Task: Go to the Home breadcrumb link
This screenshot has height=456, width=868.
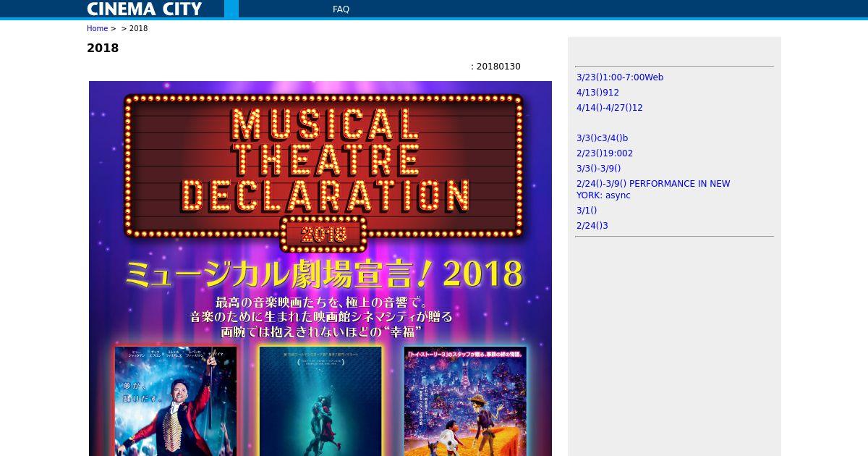Action: (97, 29)
